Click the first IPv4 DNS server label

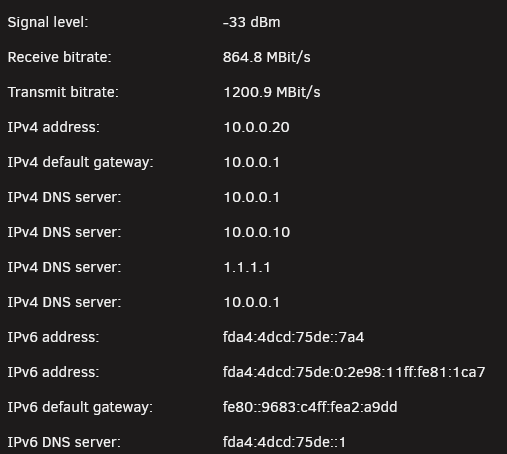coord(64,197)
